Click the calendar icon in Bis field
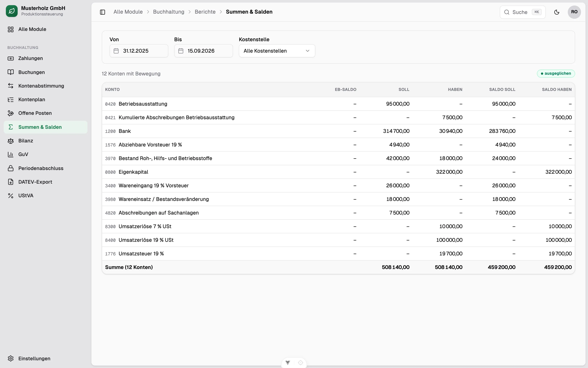This screenshot has height=368, width=588. click(x=181, y=51)
